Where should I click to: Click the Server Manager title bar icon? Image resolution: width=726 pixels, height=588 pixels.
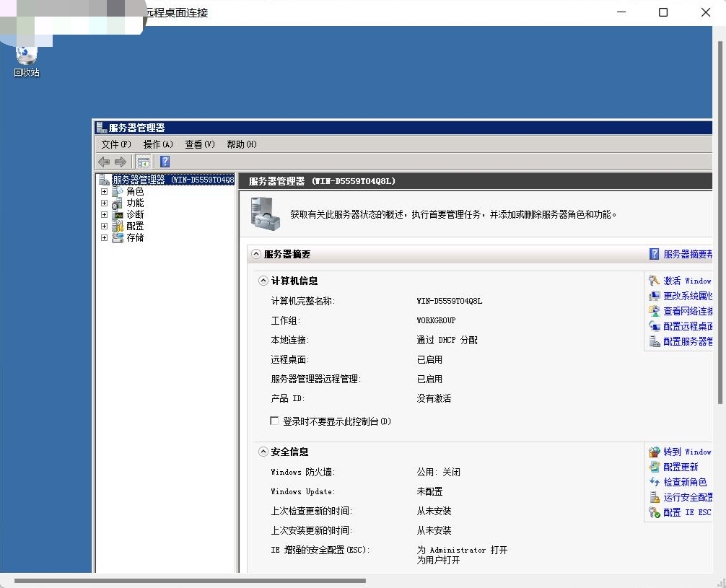click(102, 127)
